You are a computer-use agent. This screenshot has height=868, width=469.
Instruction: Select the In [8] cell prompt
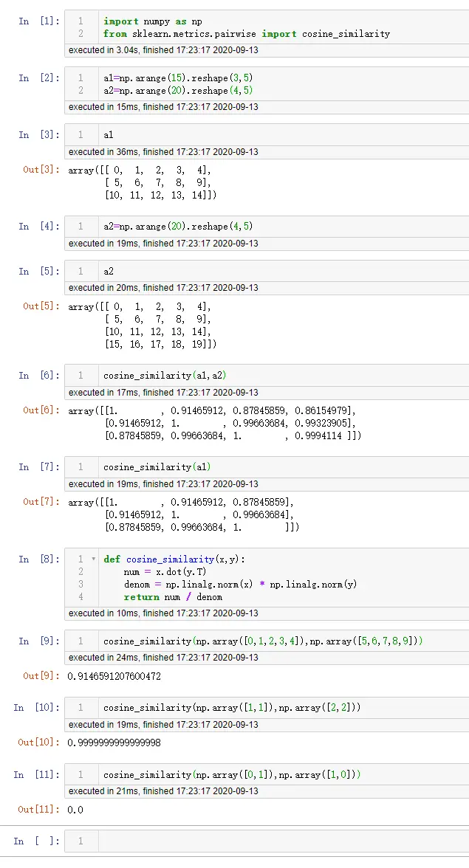click(x=39, y=559)
